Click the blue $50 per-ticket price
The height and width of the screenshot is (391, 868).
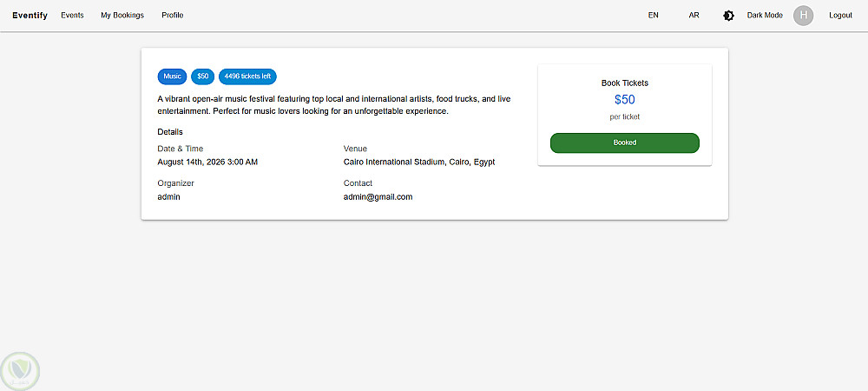coord(625,100)
